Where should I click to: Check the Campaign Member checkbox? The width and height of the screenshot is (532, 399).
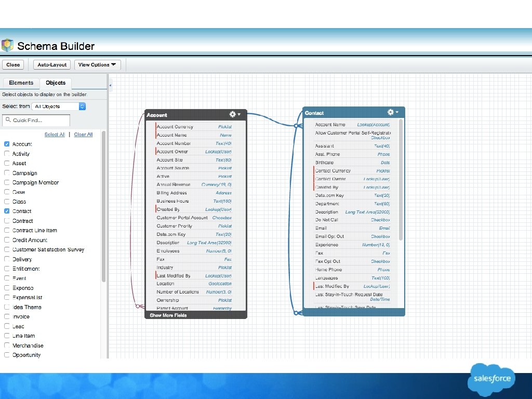point(7,182)
